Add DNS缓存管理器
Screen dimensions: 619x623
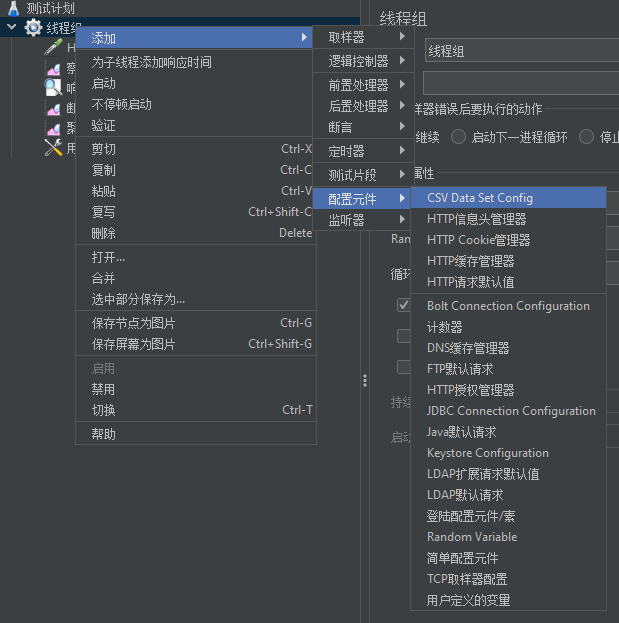(508, 348)
